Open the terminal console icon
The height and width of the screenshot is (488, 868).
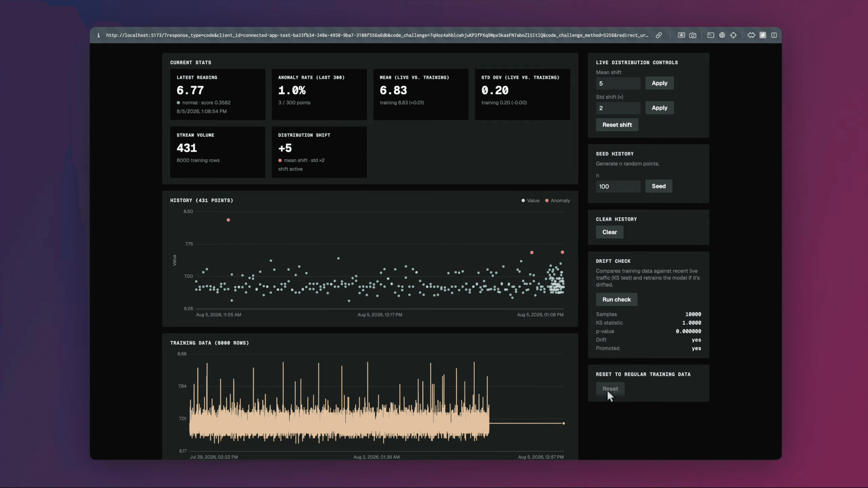(711, 35)
